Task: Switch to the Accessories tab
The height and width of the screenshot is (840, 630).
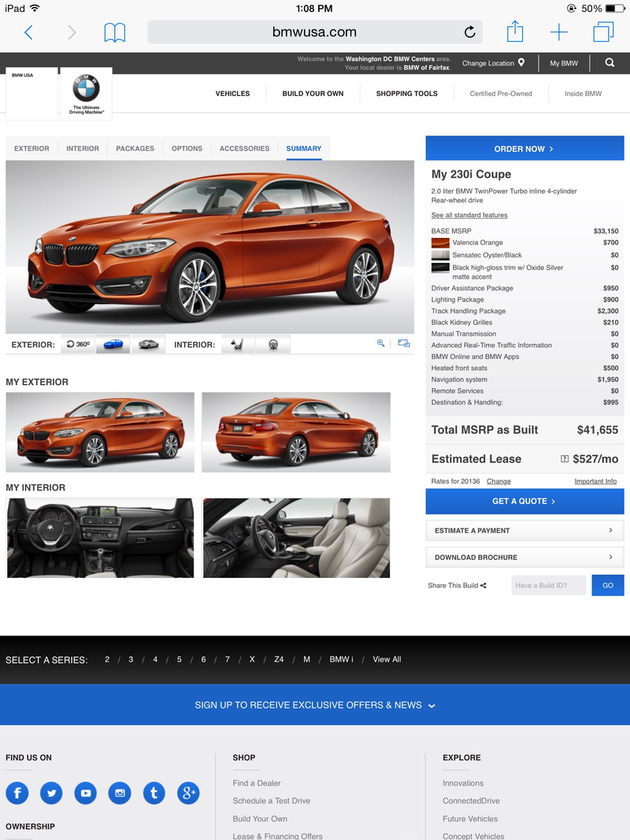Action: pyautogui.click(x=244, y=148)
